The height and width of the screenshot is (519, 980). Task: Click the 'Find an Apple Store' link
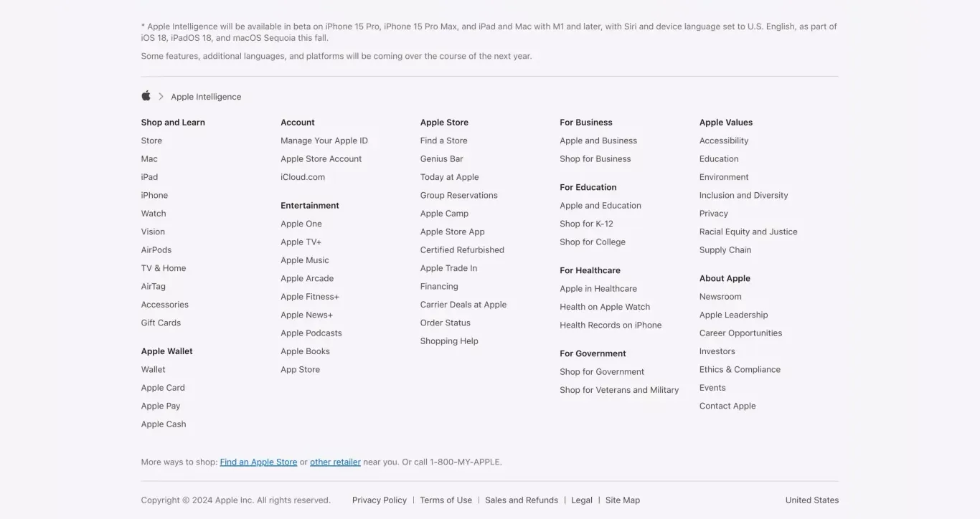258,462
